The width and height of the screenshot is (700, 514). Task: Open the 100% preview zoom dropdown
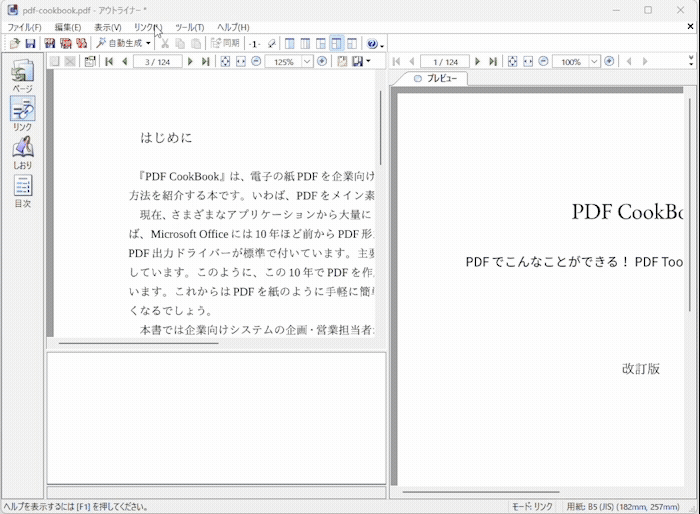(x=594, y=62)
